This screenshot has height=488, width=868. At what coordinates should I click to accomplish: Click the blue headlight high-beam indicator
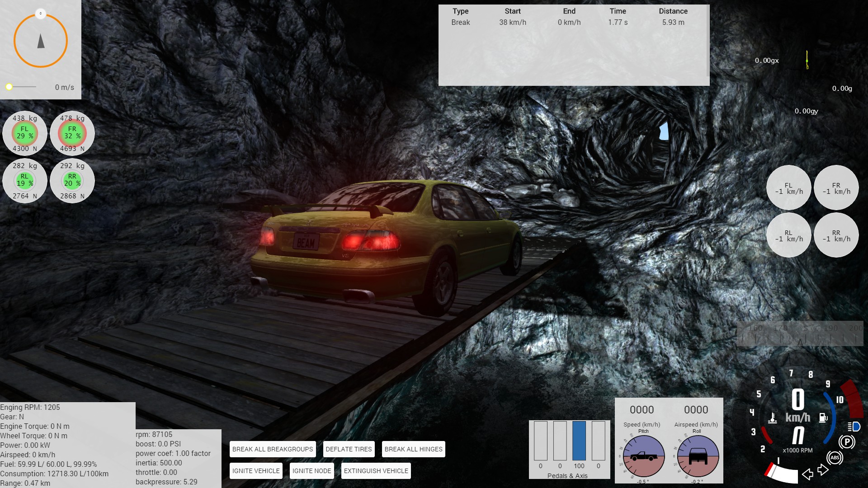tap(854, 427)
